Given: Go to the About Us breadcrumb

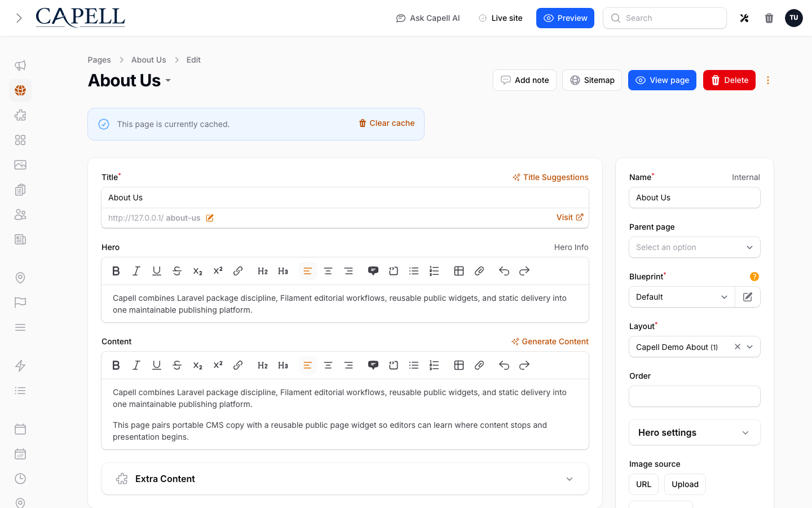Looking at the screenshot, I should [149, 60].
